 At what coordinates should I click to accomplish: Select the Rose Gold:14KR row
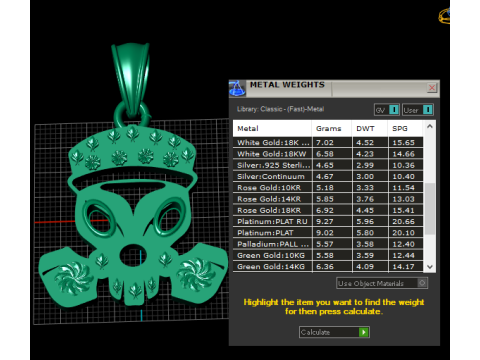pos(328,199)
